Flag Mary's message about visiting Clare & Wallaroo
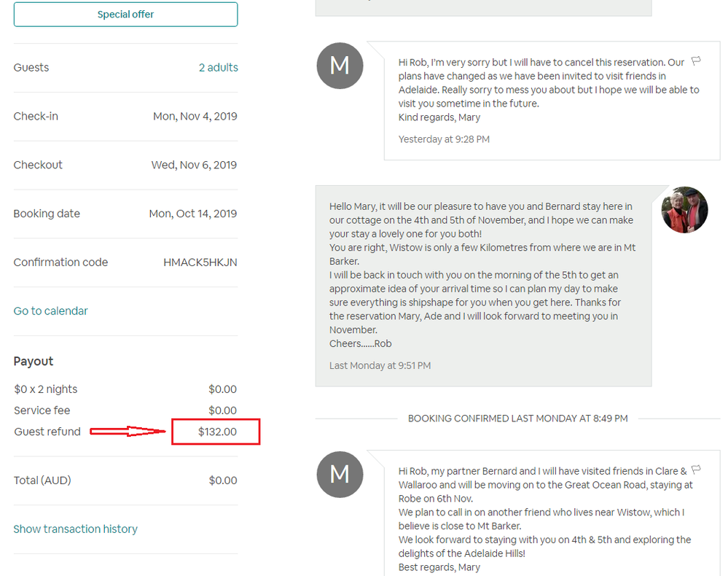 tap(696, 470)
